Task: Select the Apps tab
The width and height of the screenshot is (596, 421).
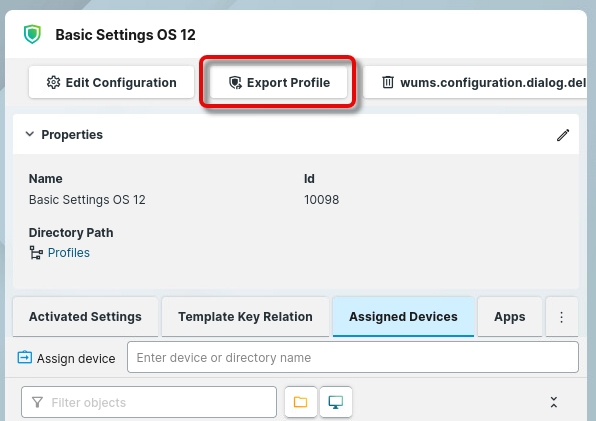Action: coord(510,317)
